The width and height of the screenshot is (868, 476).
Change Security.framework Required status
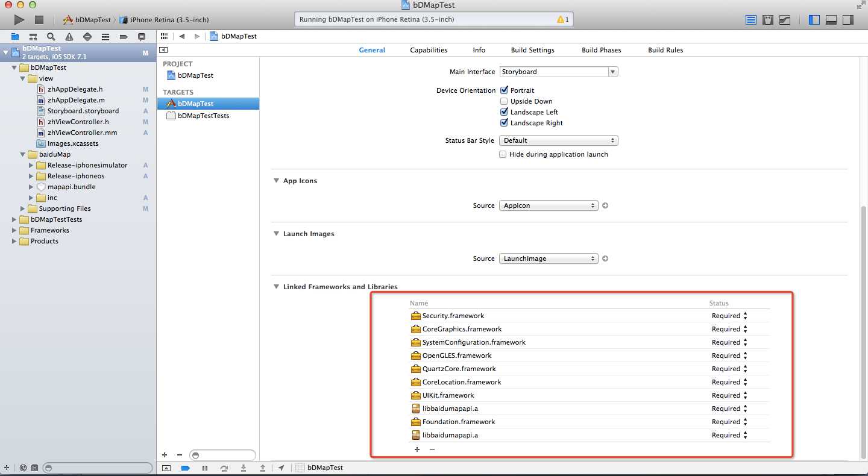[x=729, y=316]
